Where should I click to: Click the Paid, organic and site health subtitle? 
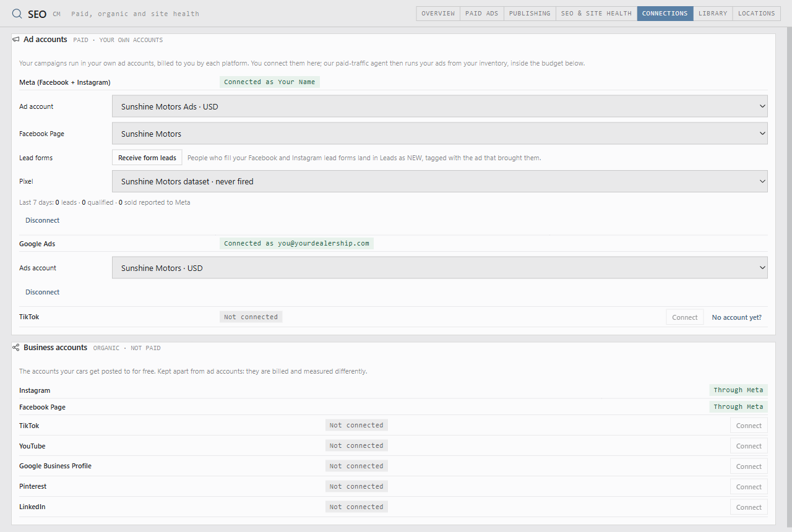point(135,14)
